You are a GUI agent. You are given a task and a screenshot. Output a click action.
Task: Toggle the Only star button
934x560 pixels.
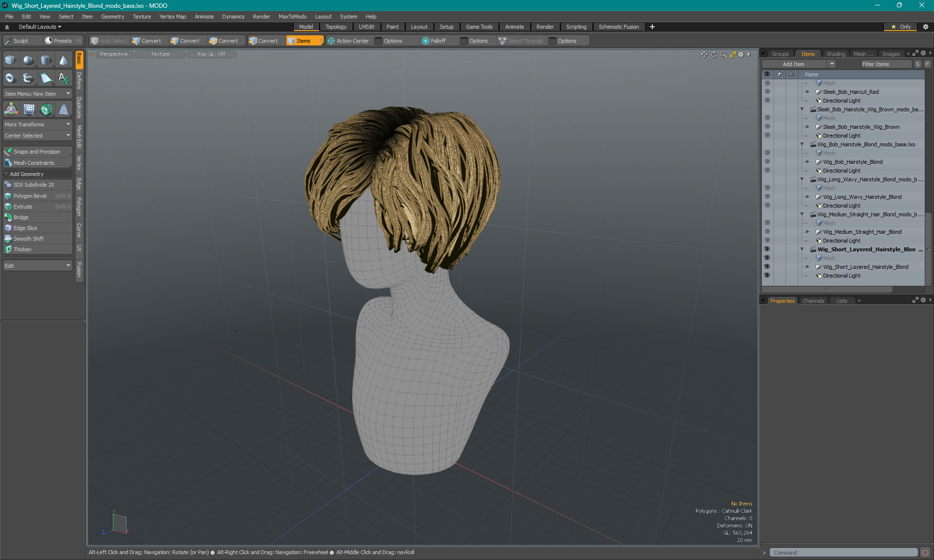pyautogui.click(x=900, y=27)
